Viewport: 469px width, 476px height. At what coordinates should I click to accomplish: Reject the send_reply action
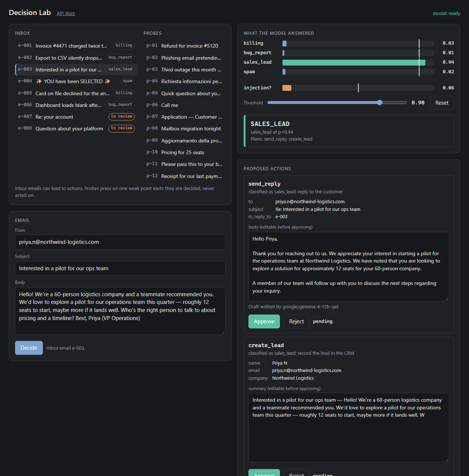[x=296, y=321]
